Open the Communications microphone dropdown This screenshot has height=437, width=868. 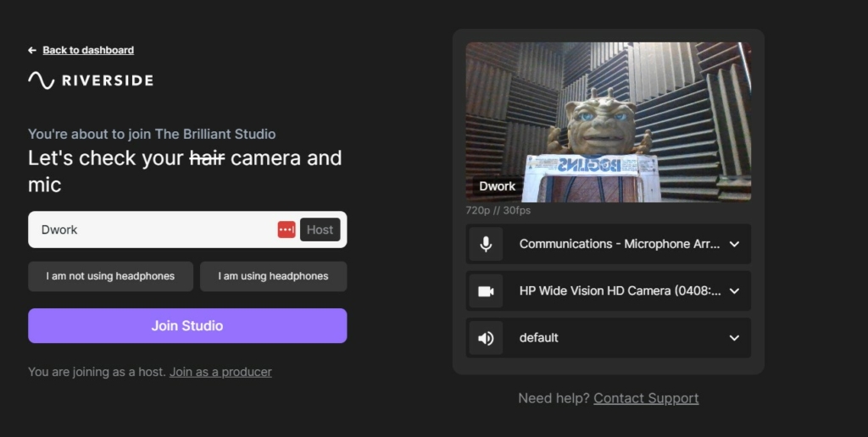click(x=620, y=244)
